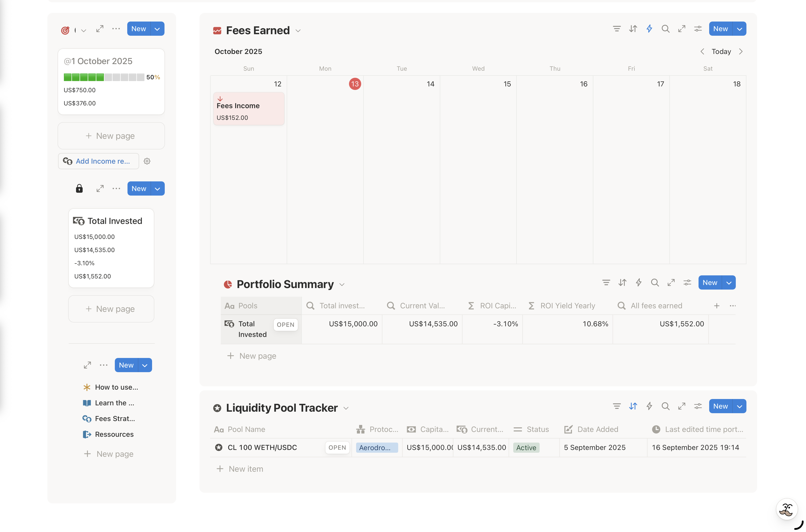Open column options dots in Portfolio Summary header
Viewport: 806px width, 532px height.
(x=733, y=306)
